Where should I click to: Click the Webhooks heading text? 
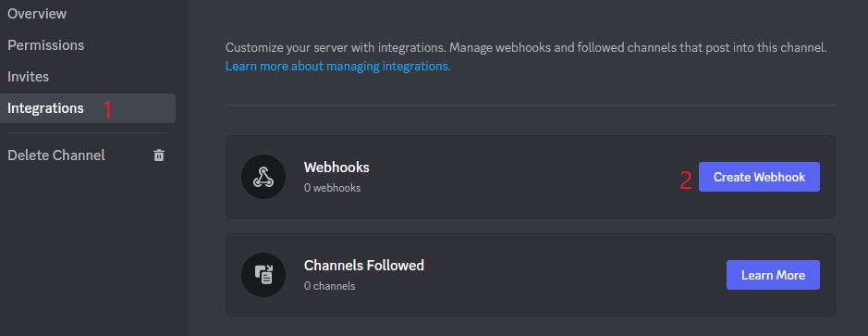tap(336, 167)
